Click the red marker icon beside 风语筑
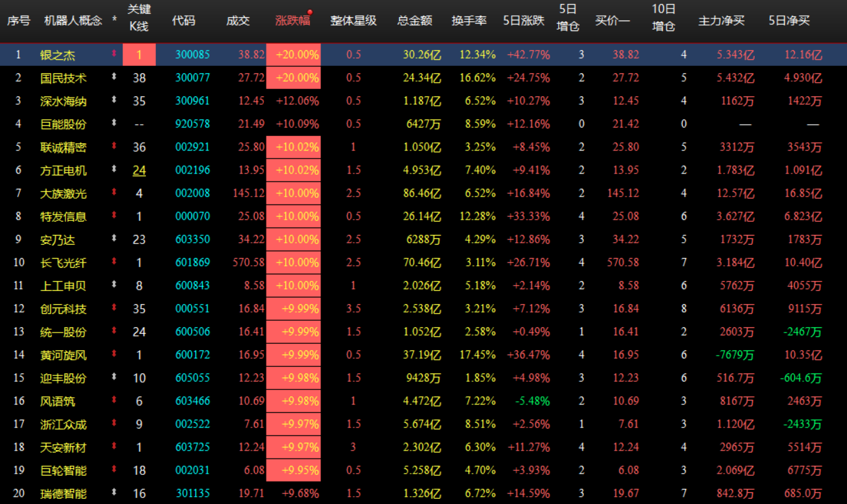Image resolution: width=847 pixels, height=504 pixels. [114, 400]
